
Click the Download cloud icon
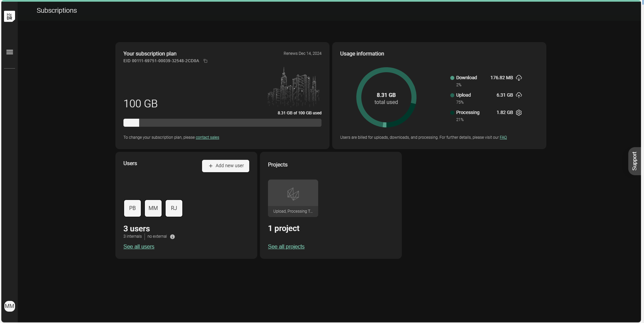(519, 78)
